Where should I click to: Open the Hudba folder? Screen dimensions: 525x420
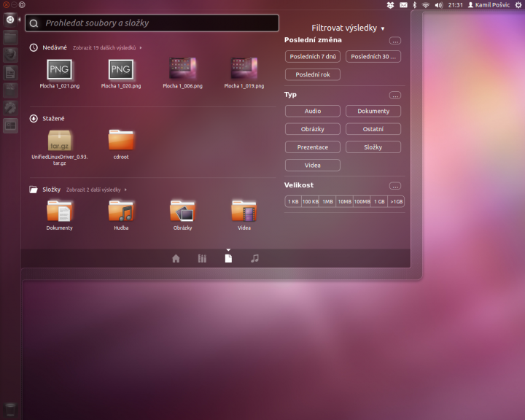pyautogui.click(x=120, y=211)
